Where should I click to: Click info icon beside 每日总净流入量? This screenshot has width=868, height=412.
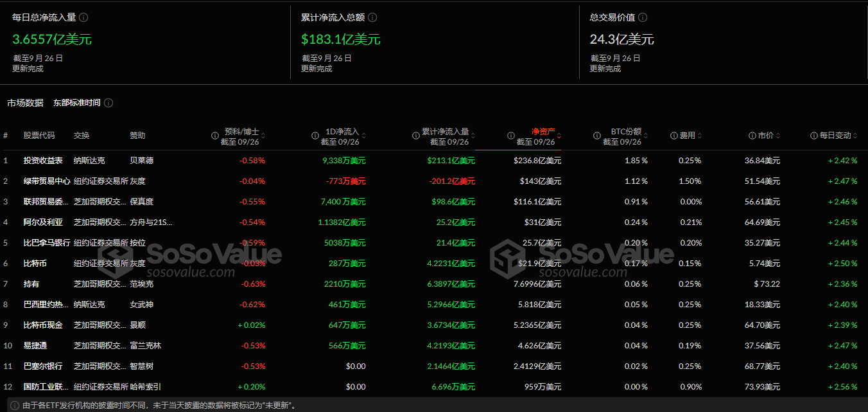pos(83,18)
